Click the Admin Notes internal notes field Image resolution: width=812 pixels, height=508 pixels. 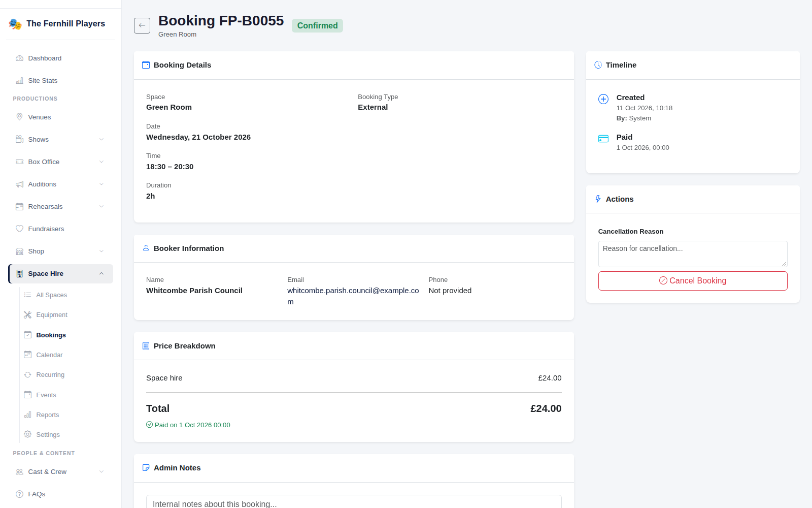point(354,502)
